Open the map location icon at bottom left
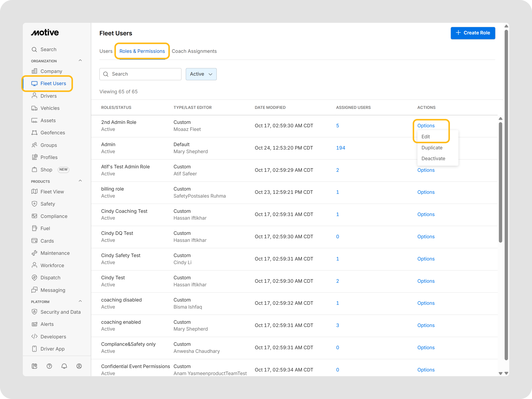 point(34,366)
